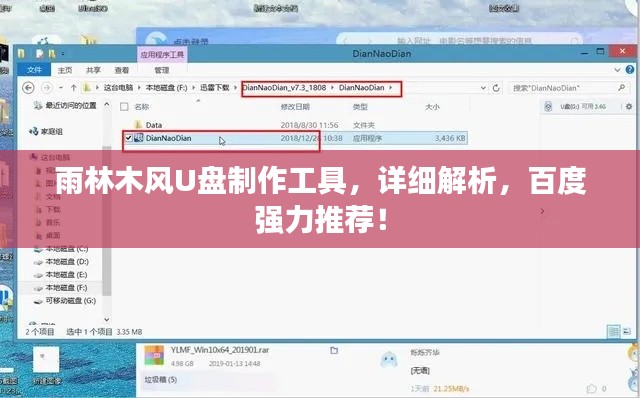This screenshot has width=640, height=398.
Task: Click the USB drive icon before U盘(G:)
Action: [x=548, y=107]
